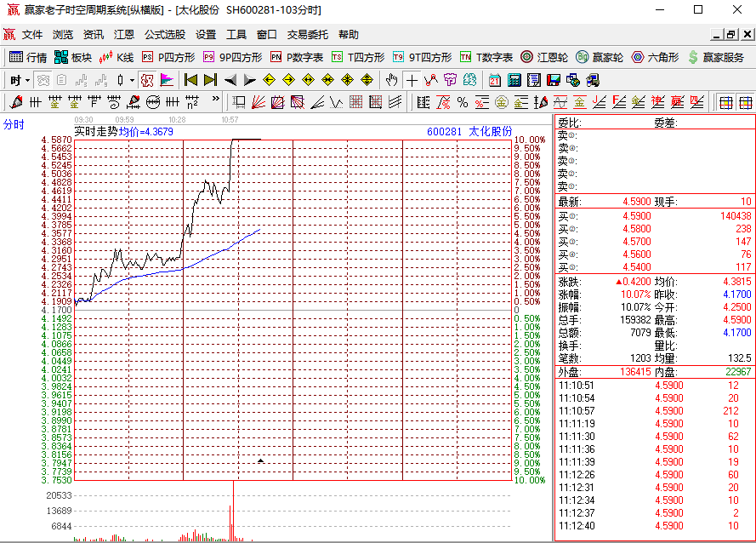This screenshot has width=756, height=543.
Task: Open the 江恩轮 Gann wheel
Action: coord(544,57)
